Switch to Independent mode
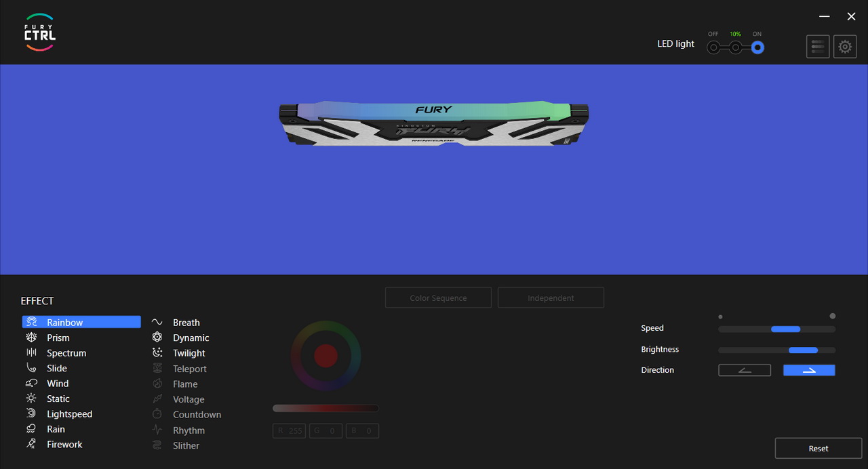This screenshot has height=469, width=868. pos(551,298)
